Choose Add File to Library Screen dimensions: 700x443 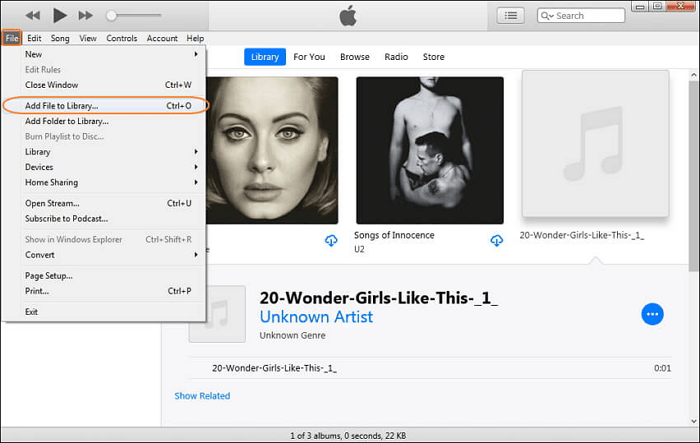tap(62, 105)
